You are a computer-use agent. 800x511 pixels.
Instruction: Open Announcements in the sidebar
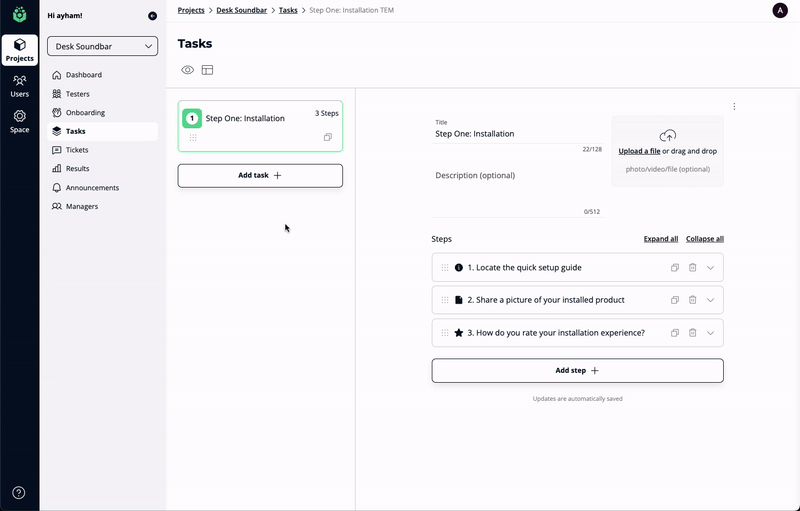coord(103,188)
